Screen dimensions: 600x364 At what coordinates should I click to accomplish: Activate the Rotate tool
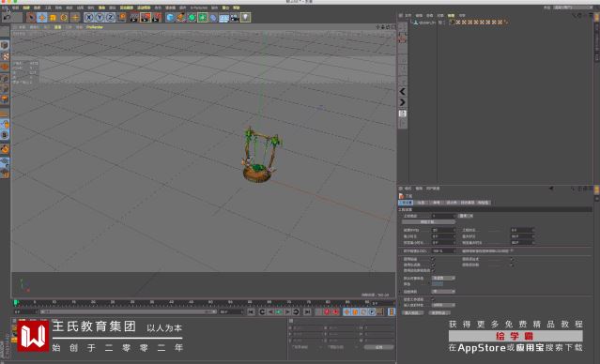click(64, 17)
